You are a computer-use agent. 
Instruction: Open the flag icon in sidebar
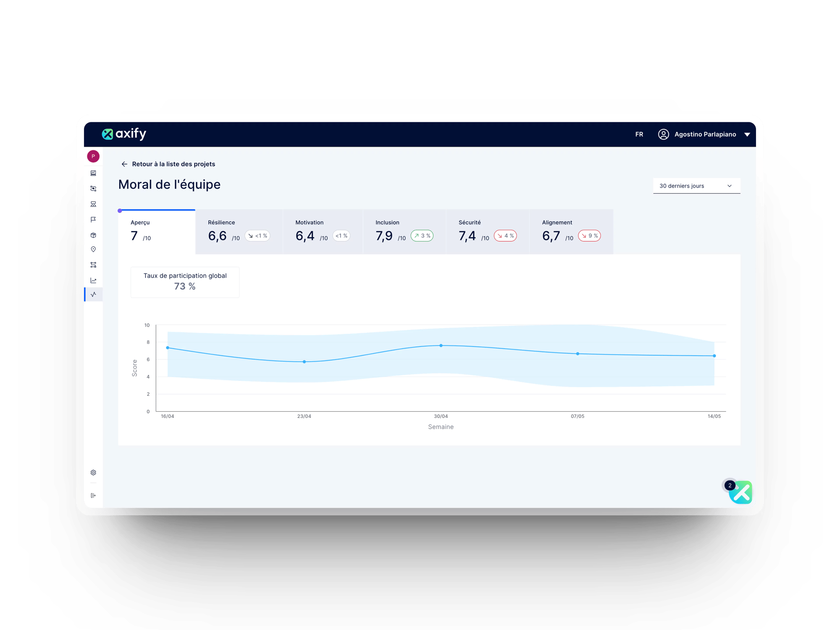(93, 220)
